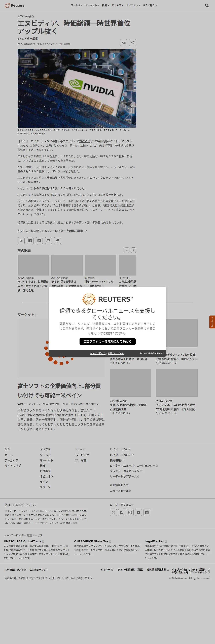Viewport: 215px width, 644px height.
Task: Open the Aa text size button
Action: (124, 43)
